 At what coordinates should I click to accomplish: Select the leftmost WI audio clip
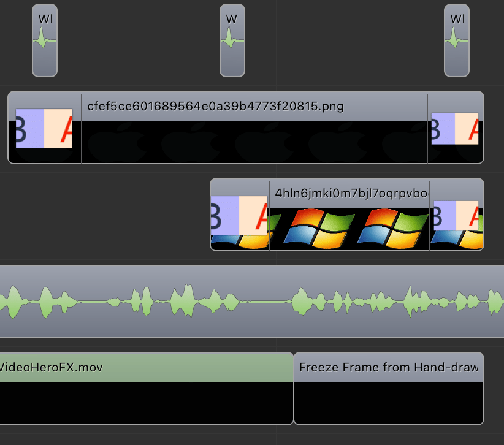pos(45,40)
